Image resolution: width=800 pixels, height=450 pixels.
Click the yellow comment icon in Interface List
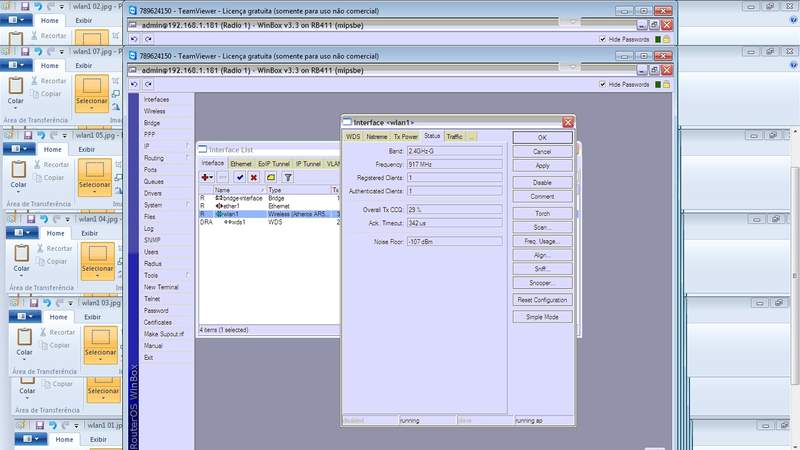pos(271,177)
